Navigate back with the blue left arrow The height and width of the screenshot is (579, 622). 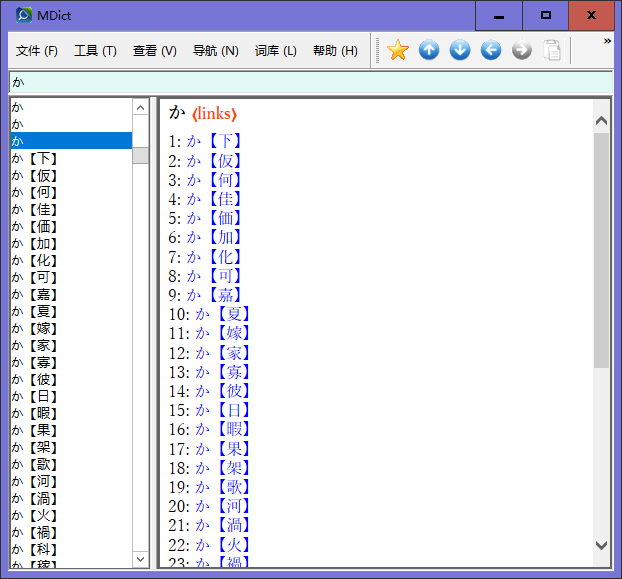(491, 50)
